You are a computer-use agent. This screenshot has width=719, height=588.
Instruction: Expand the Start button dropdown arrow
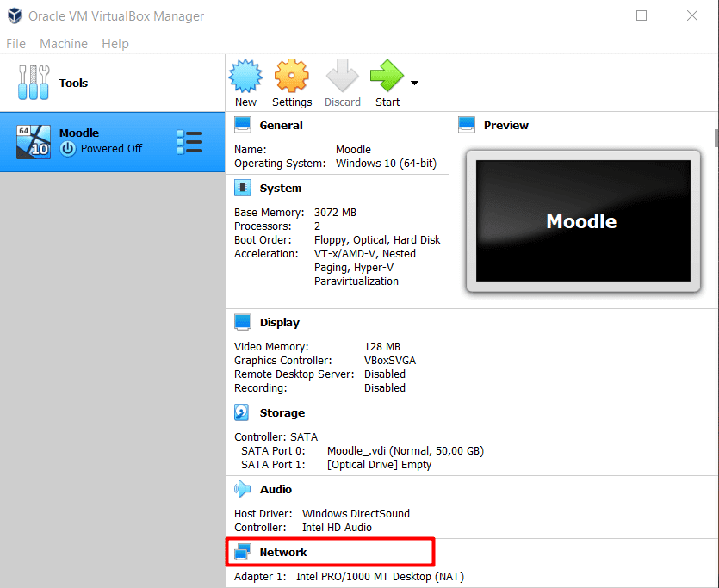414,82
